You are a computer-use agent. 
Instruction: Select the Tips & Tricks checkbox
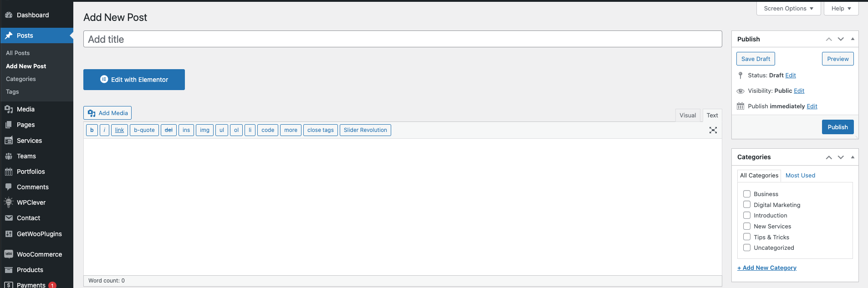pos(747,237)
